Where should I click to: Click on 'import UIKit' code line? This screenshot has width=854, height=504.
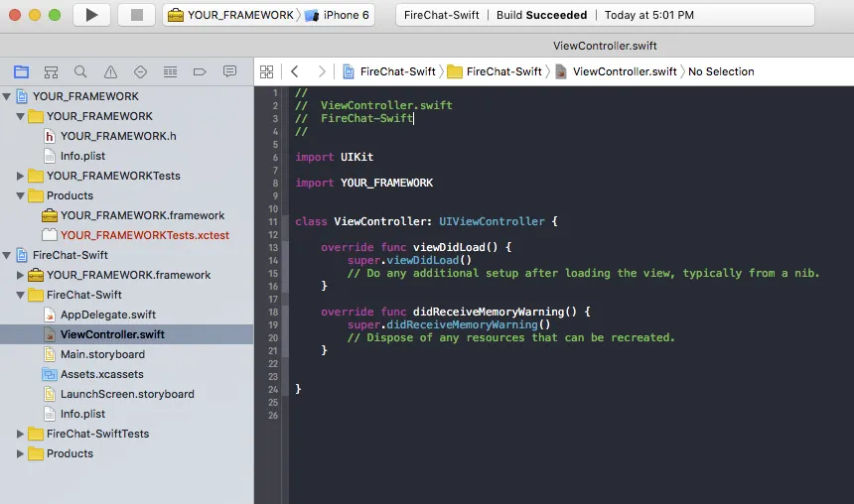334,158
